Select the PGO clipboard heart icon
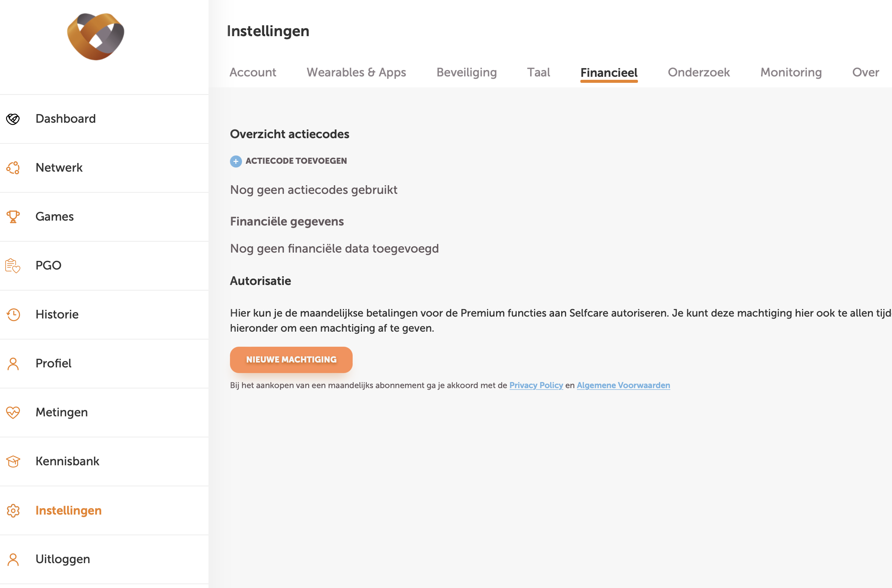The image size is (892, 588). [x=13, y=266]
